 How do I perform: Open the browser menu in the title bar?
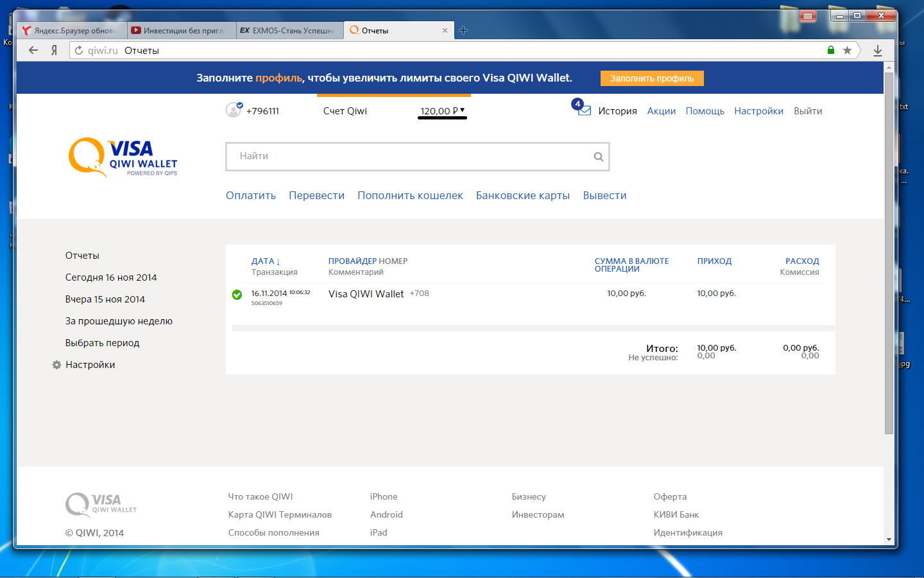(x=808, y=15)
